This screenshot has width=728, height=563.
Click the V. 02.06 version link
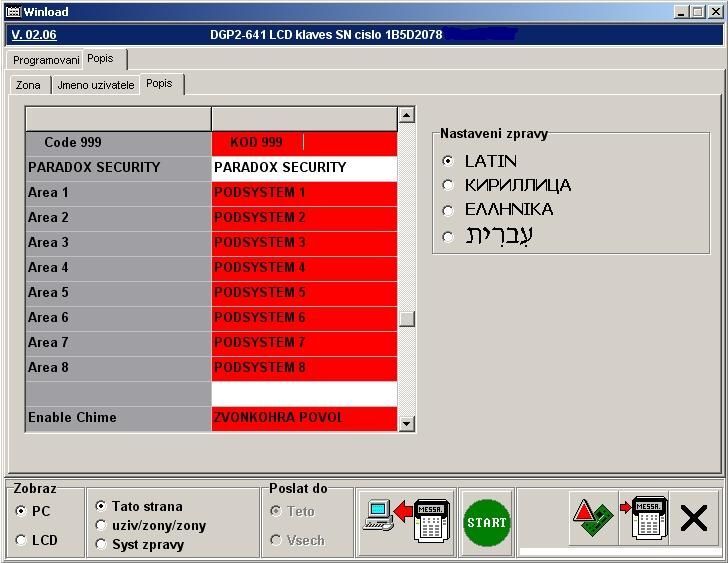[x=34, y=35]
